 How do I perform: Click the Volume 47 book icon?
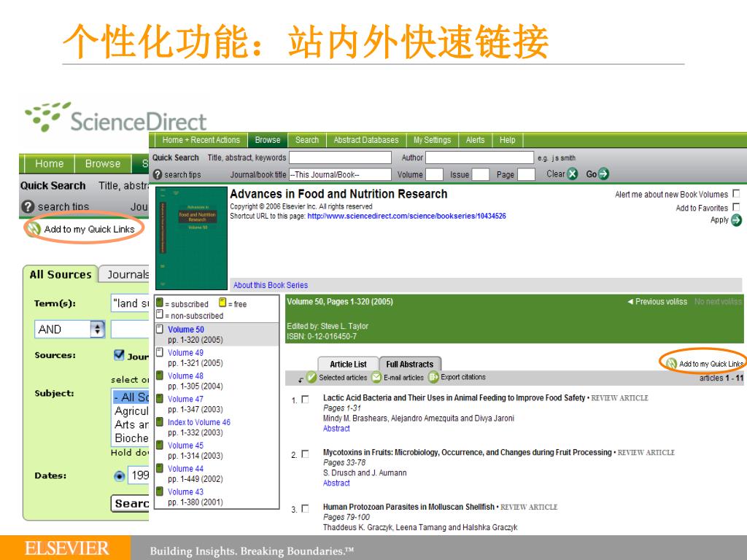(160, 399)
